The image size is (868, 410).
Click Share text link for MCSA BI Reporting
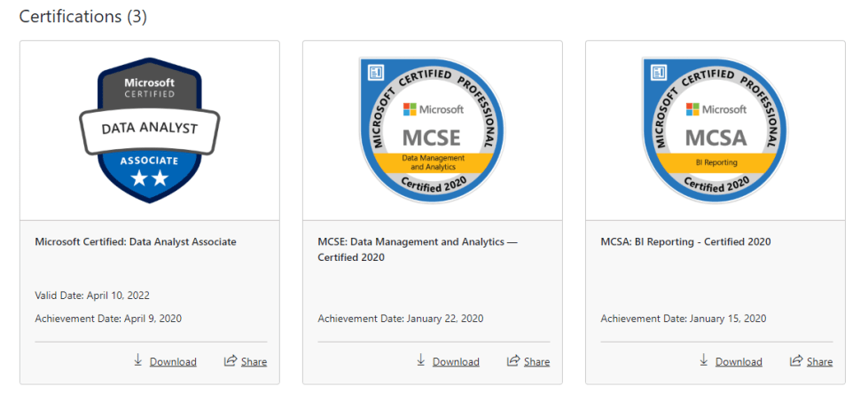click(x=819, y=362)
